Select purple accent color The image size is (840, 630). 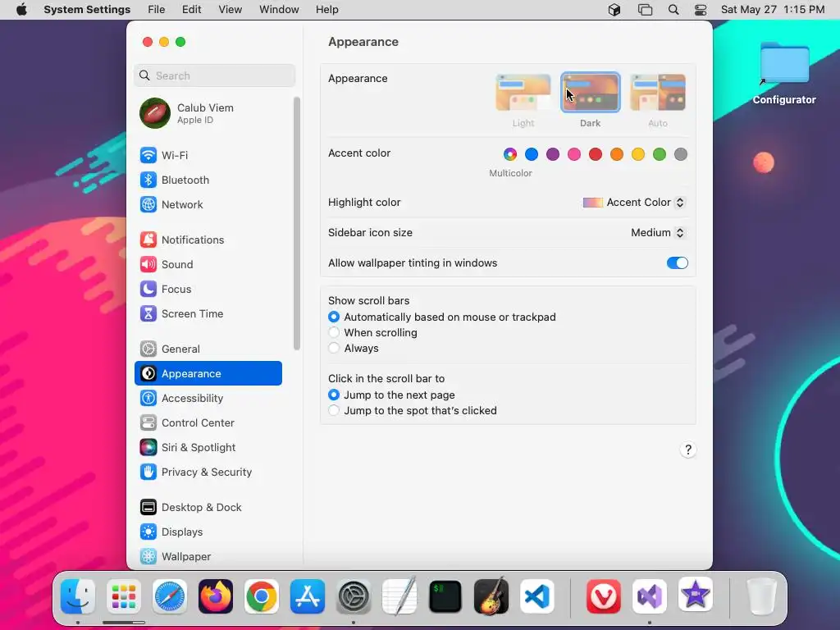553,154
